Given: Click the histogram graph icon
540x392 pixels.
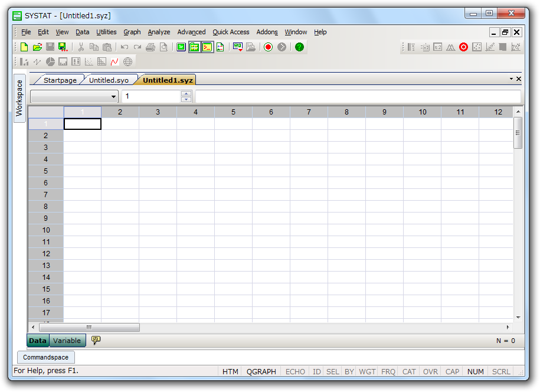Looking at the screenshot, I should [x=63, y=61].
